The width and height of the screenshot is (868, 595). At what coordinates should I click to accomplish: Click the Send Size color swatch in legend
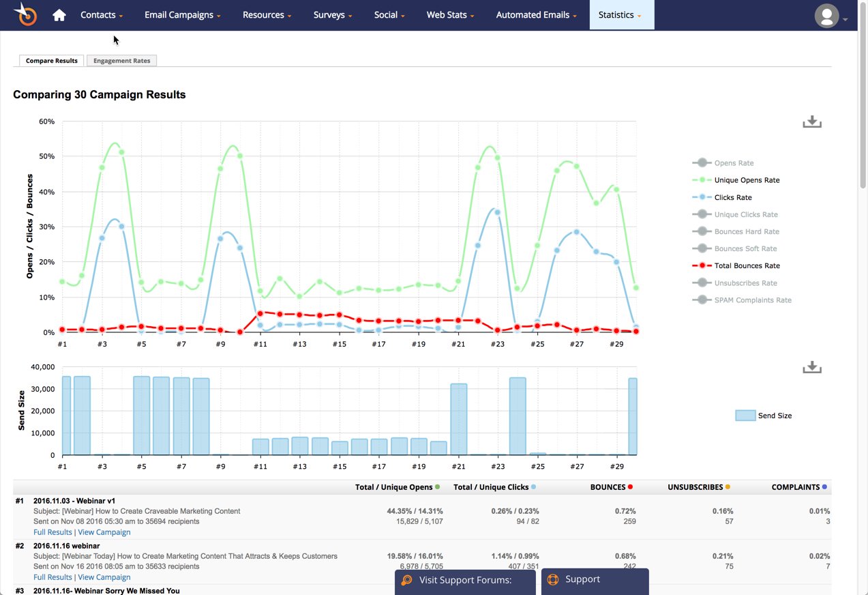click(745, 415)
